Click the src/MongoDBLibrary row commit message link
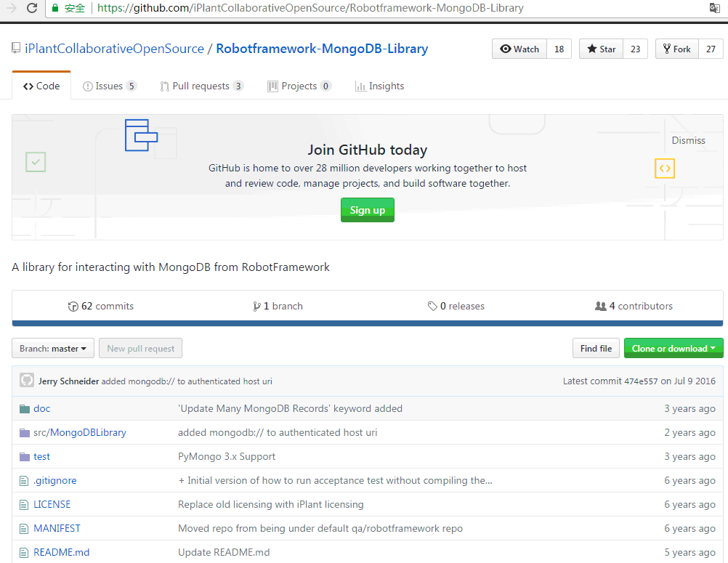Viewport: 728px width, 563px height. click(278, 433)
